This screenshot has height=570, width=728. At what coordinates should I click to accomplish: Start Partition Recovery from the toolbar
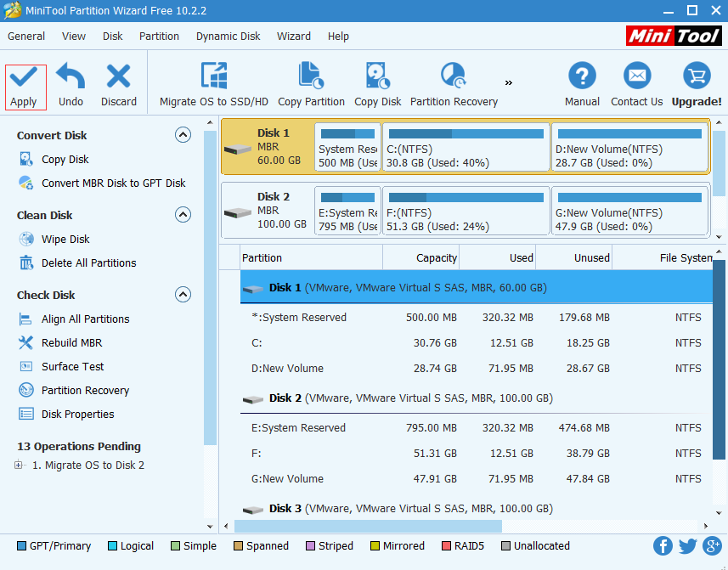point(454,85)
